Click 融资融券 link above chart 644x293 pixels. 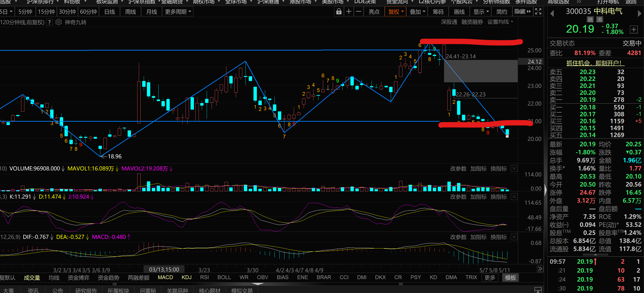click(x=472, y=22)
